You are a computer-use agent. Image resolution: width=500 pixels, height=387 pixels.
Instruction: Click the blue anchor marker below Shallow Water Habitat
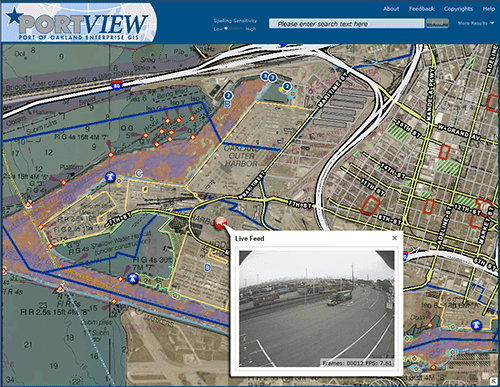pyautogui.click(x=133, y=278)
